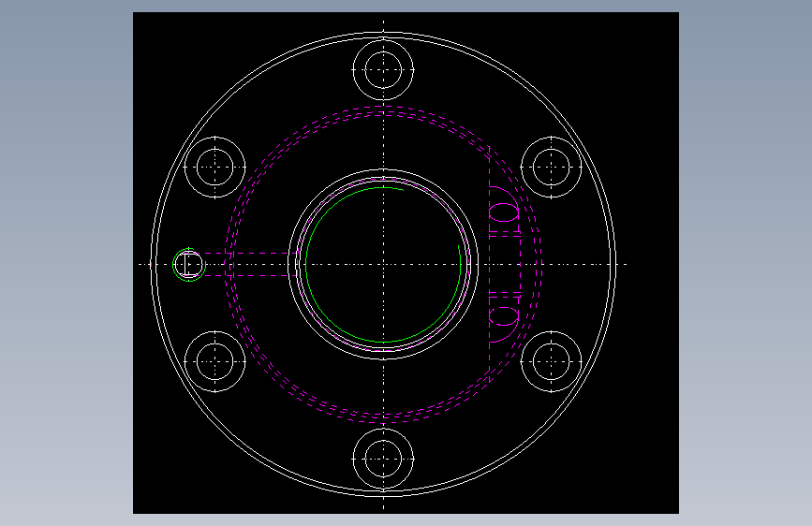Select the bottom bolt hole circle
812x526 pixels.
383,459
